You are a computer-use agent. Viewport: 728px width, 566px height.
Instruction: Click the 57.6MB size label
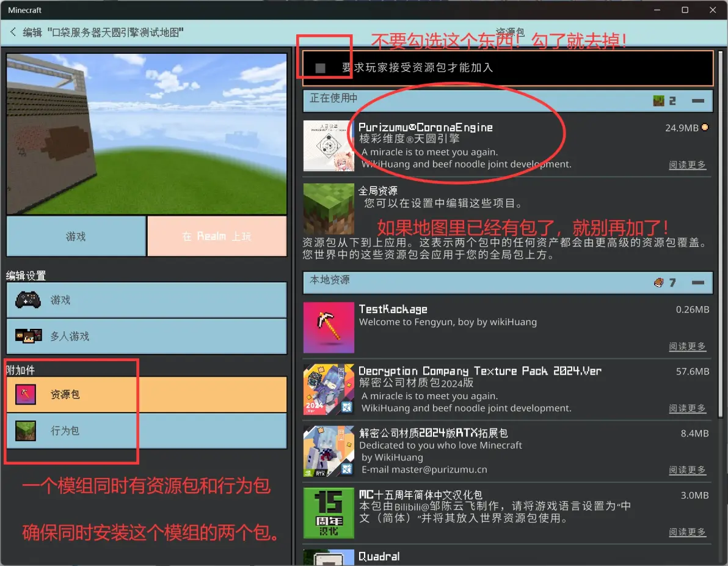pos(692,371)
